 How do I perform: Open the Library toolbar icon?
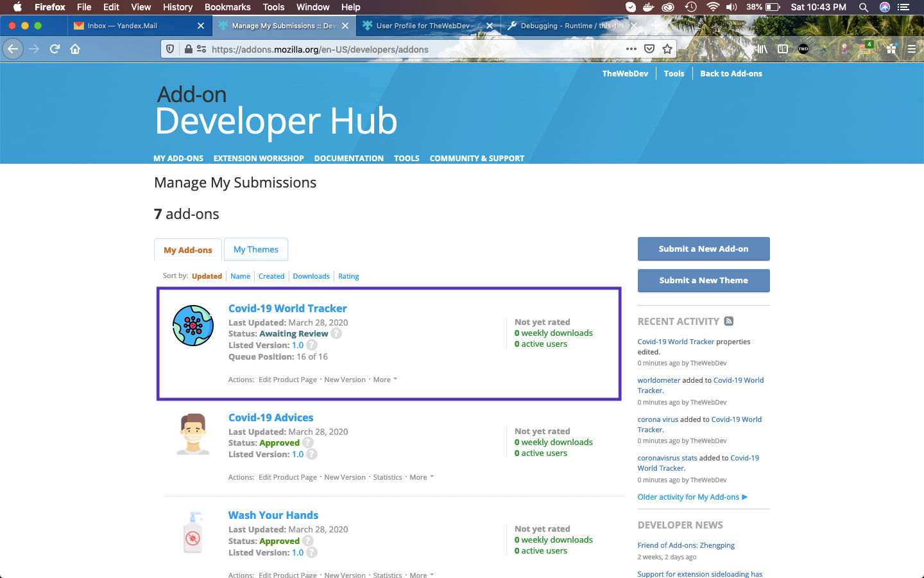pos(761,49)
